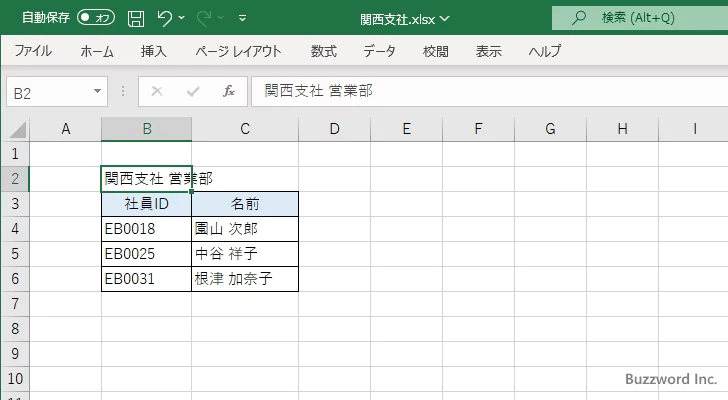Open the ヘルプ tab

coord(545,51)
